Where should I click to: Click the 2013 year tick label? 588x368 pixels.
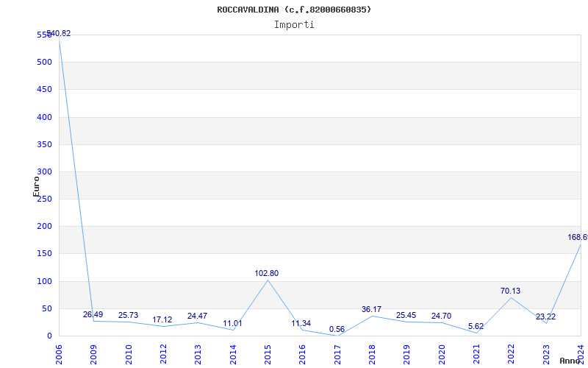point(198,354)
